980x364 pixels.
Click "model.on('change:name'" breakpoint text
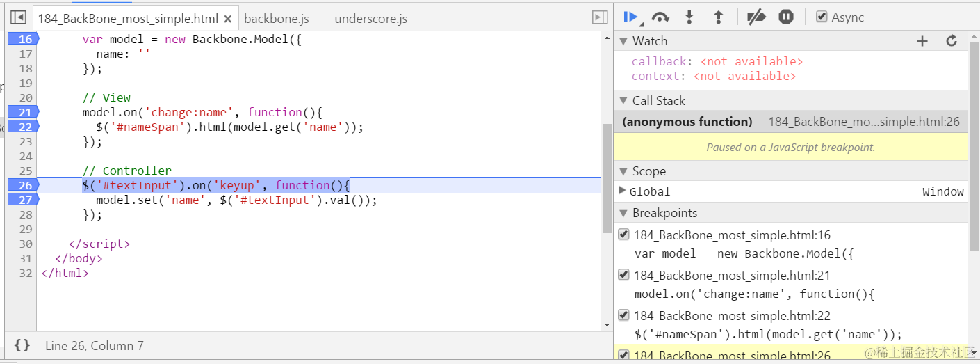pyautogui.click(x=754, y=294)
